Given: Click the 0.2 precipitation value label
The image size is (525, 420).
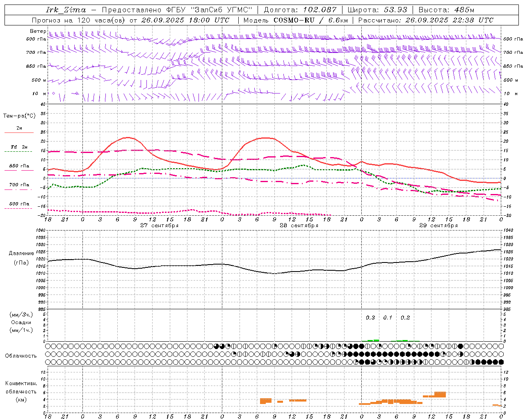Looking at the screenshot, I should coord(405,317).
